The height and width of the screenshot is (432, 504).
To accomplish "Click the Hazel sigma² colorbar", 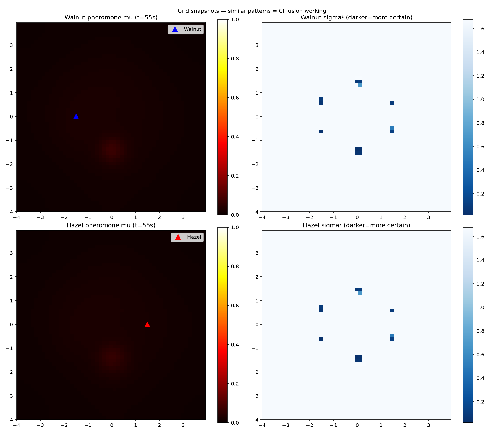I will pos(468,325).
